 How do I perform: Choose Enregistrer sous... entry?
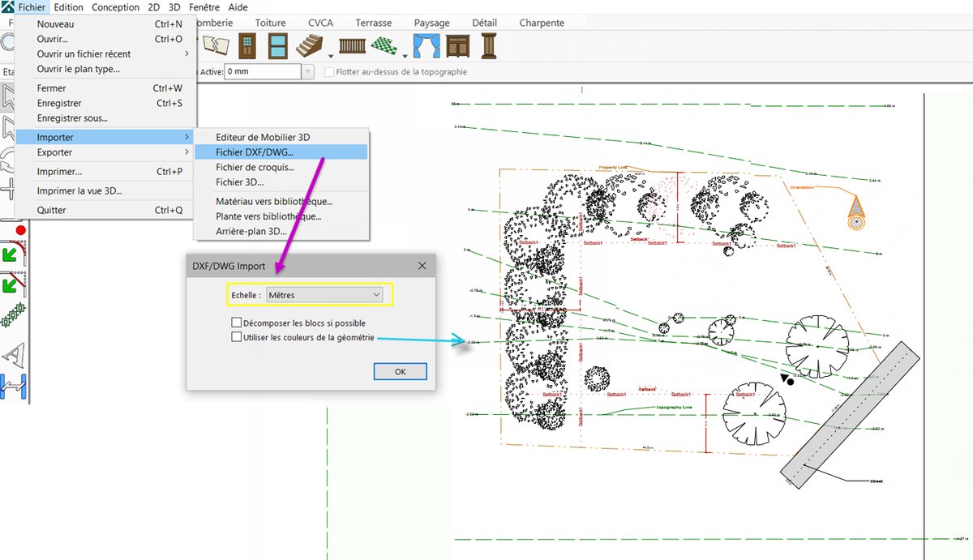(104, 118)
